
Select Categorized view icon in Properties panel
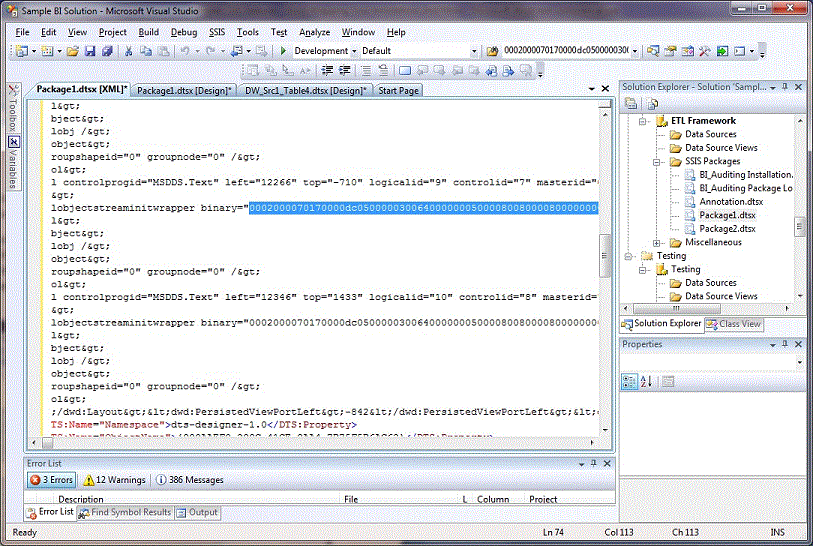point(631,381)
